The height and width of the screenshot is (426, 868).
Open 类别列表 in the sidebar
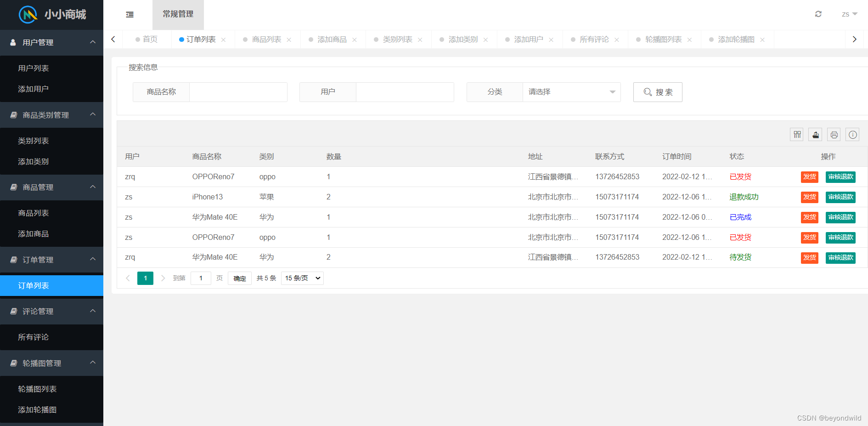tap(51, 141)
